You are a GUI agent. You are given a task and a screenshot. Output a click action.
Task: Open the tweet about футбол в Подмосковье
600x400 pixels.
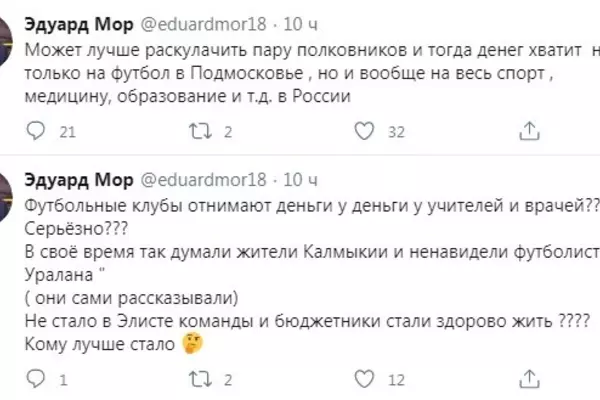(300, 72)
